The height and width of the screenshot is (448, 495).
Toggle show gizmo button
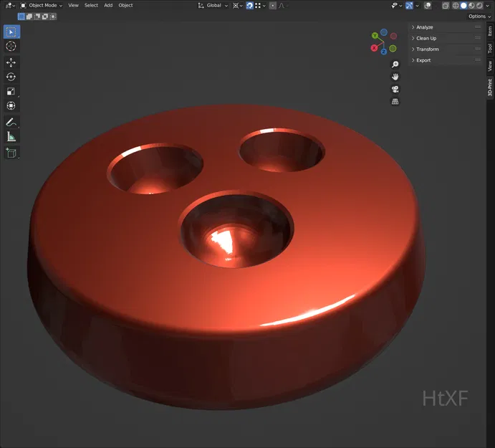click(x=409, y=5)
